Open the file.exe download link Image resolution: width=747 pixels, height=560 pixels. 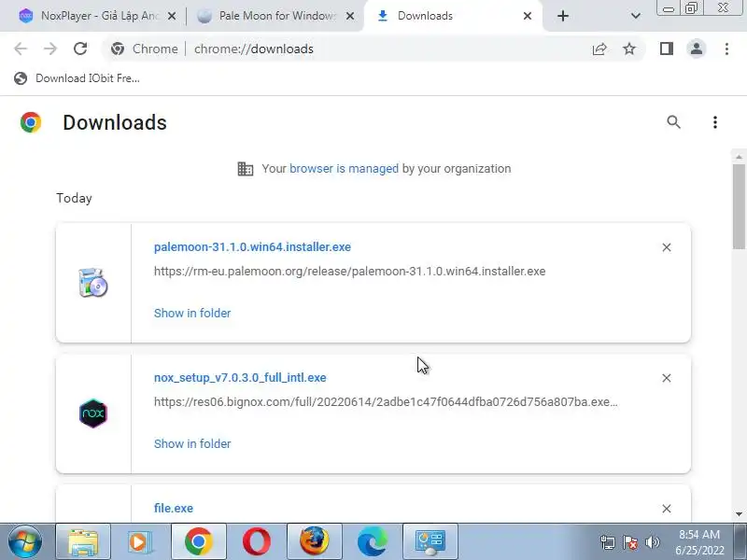point(174,508)
